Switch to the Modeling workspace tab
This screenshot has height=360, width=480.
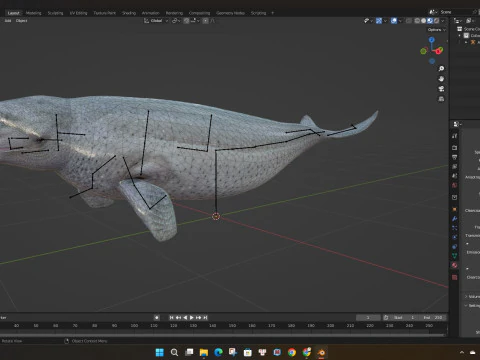(33, 13)
